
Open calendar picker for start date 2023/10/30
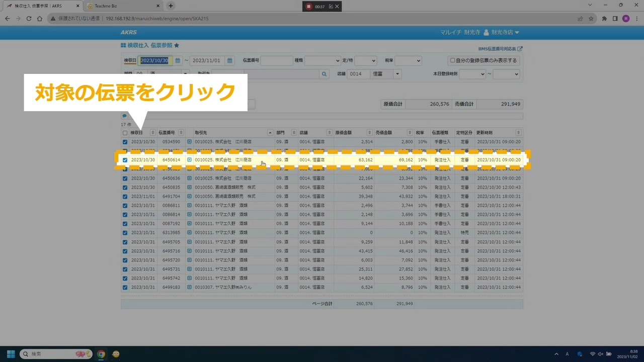point(178,60)
